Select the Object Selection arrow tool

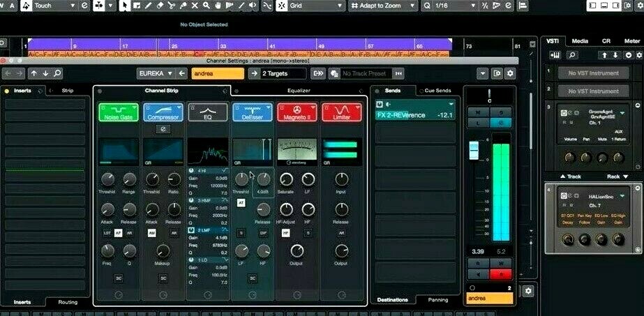pyautogui.click(x=125, y=6)
